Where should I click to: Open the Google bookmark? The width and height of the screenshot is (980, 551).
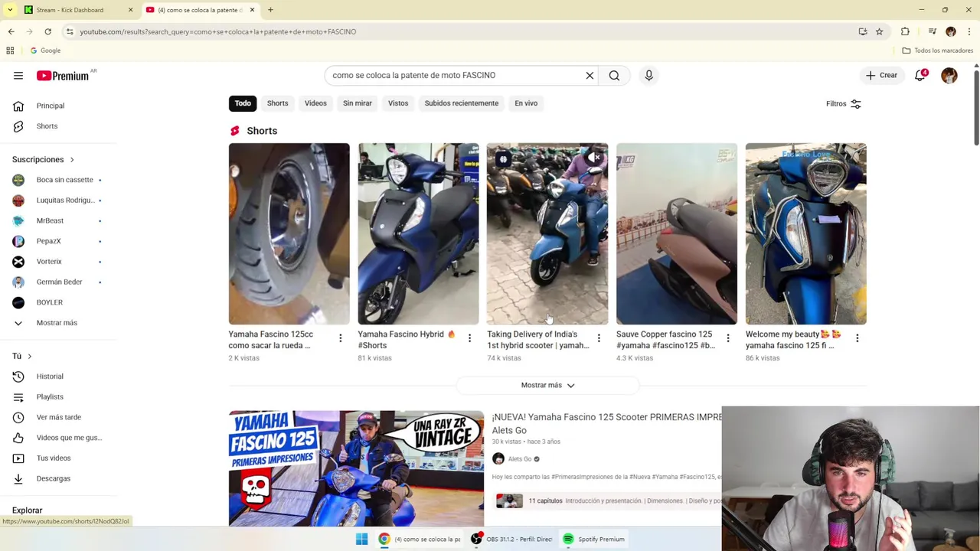click(45, 51)
